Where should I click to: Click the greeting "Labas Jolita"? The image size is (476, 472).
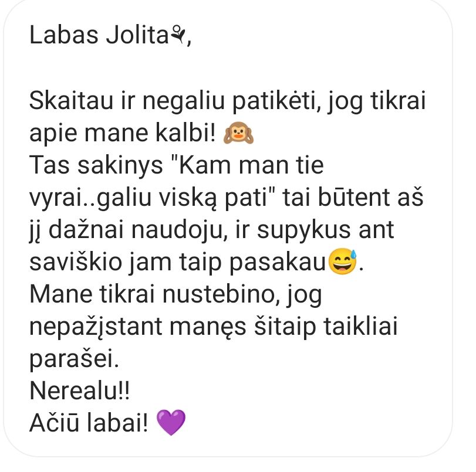pyautogui.click(x=99, y=35)
